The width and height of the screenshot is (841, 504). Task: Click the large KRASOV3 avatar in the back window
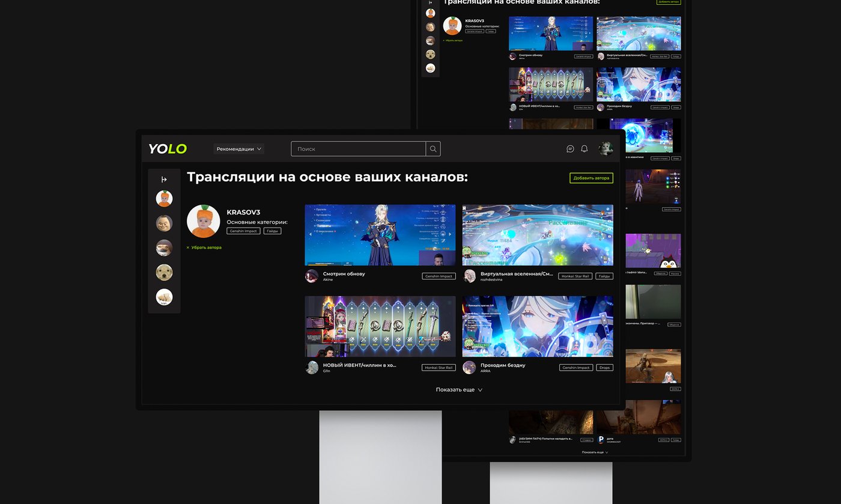tap(452, 26)
